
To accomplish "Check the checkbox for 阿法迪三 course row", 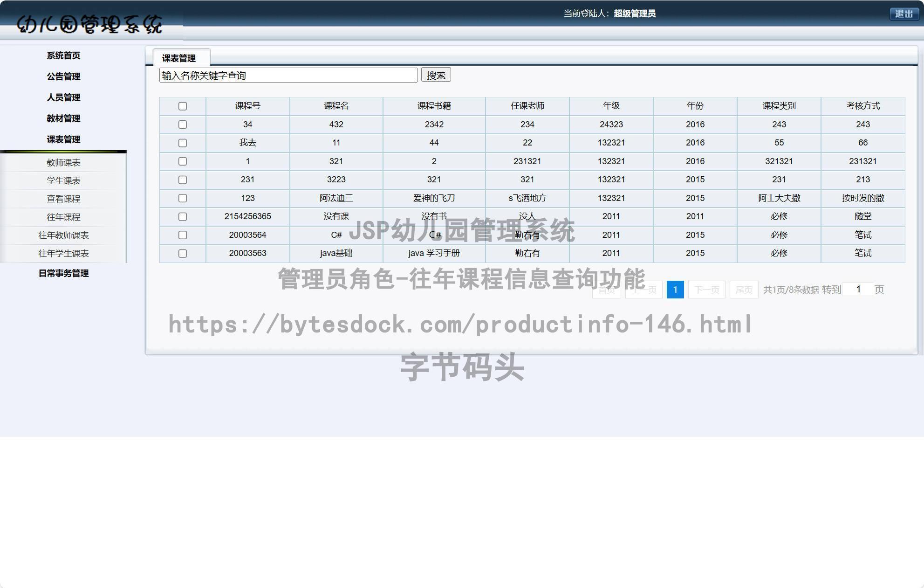I will tap(183, 198).
